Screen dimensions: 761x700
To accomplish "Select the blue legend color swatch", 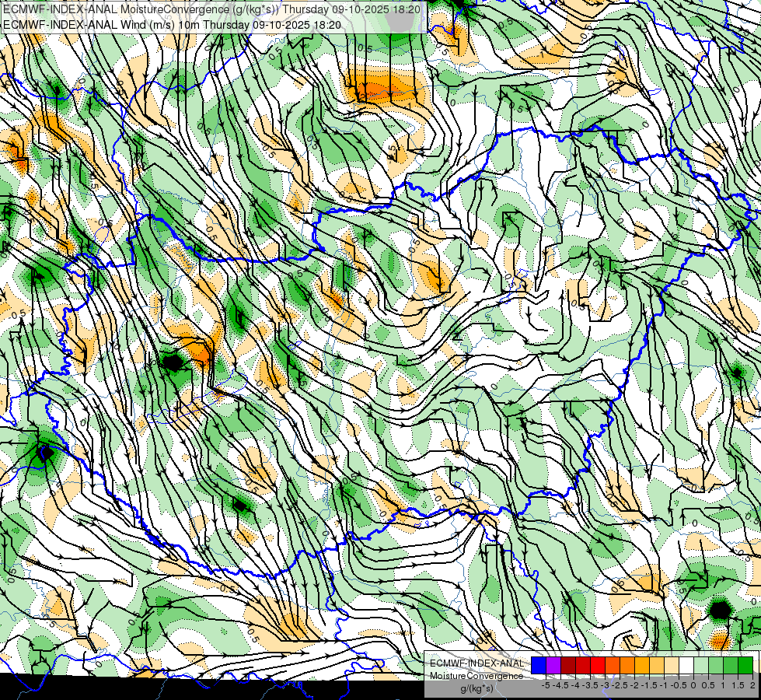I will (539, 665).
